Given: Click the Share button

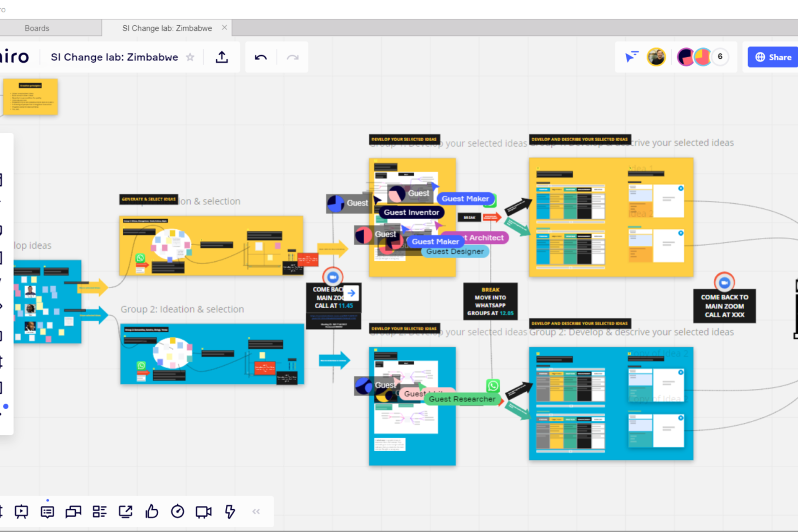Looking at the screenshot, I should coord(773,57).
